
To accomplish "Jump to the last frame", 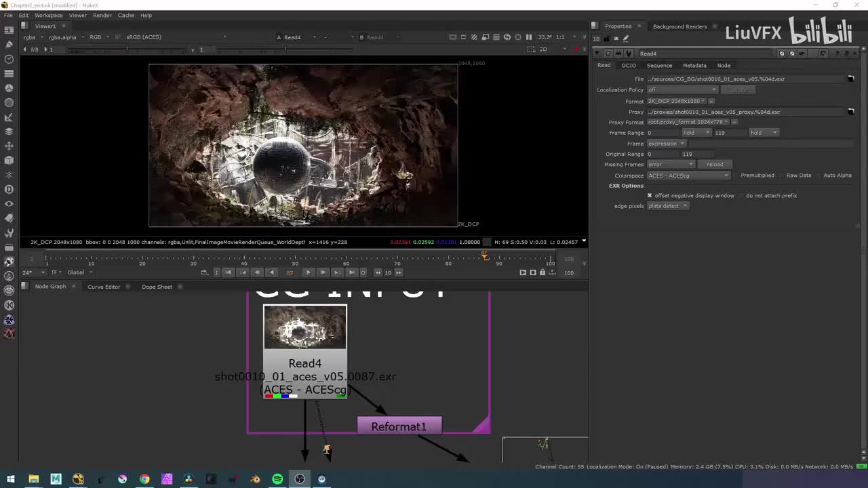I will pos(351,272).
